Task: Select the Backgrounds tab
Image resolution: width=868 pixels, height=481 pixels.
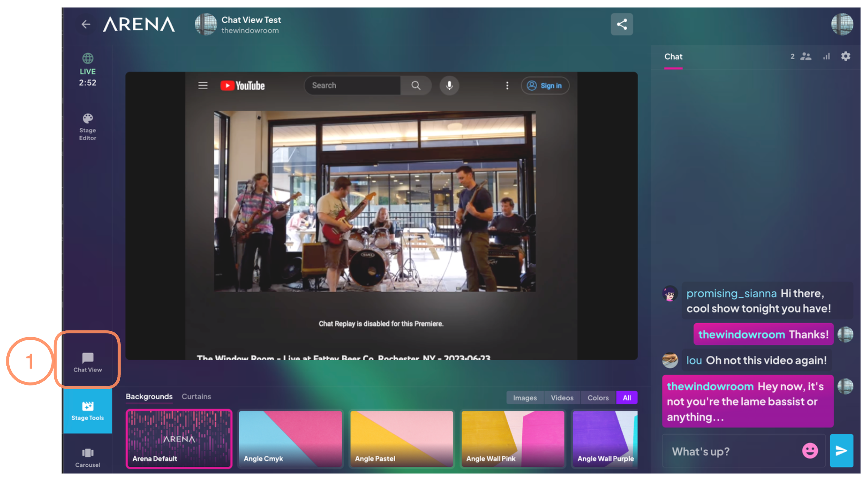Action: (149, 396)
